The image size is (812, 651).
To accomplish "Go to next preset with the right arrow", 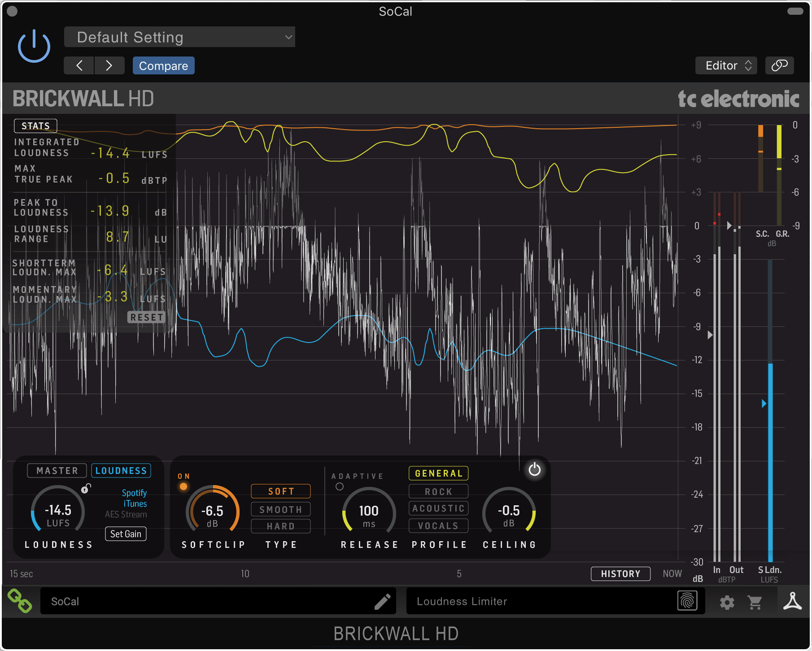I will [x=109, y=65].
